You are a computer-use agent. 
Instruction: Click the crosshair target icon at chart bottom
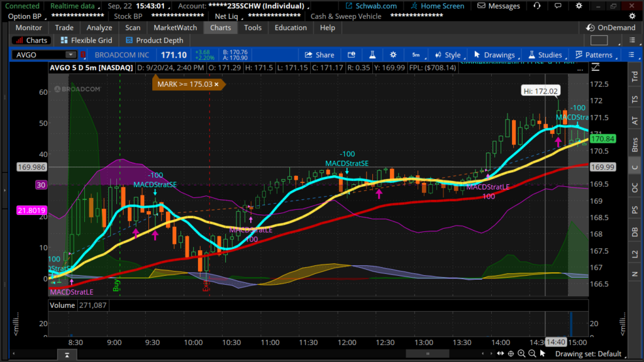511,353
